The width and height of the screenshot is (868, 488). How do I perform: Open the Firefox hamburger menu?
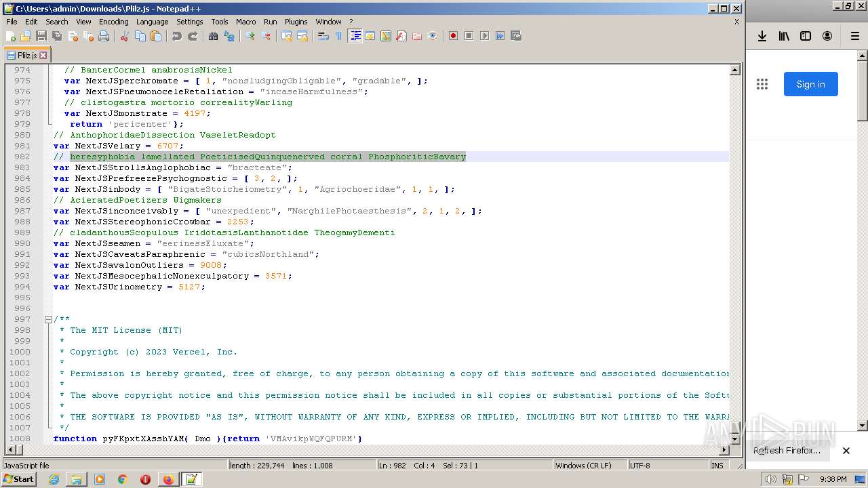click(x=854, y=36)
